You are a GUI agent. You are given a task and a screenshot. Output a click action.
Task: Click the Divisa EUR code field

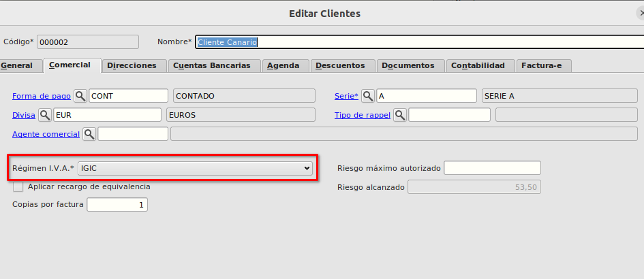[x=107, y=115]
